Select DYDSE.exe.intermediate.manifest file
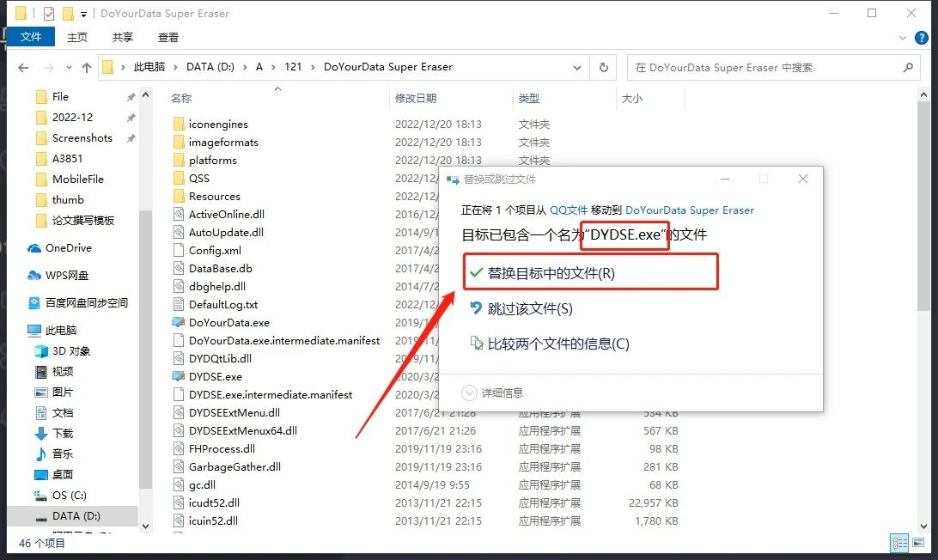This screenshot has width=938, height=560. (271, 394)
